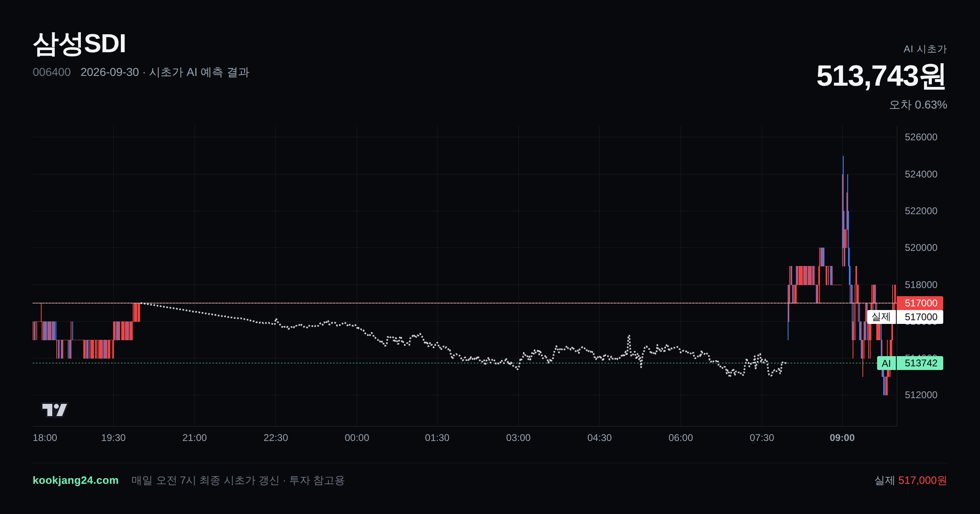
Task: Click the 524000 price axis label
Action: tap(921, 174)
